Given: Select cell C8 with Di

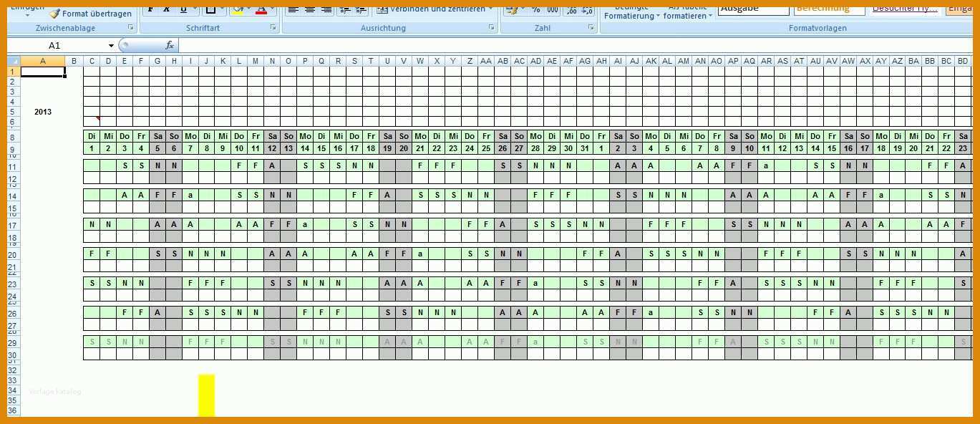Looking at the screenshot, I should point(92,136).
